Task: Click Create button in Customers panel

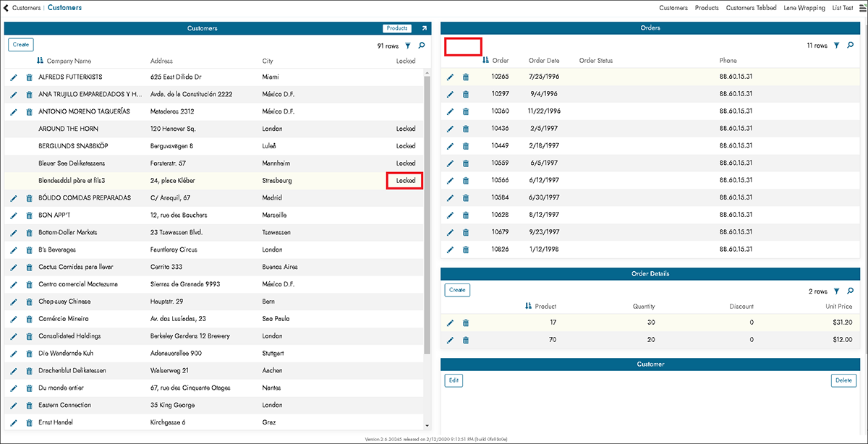Action: 21,45
